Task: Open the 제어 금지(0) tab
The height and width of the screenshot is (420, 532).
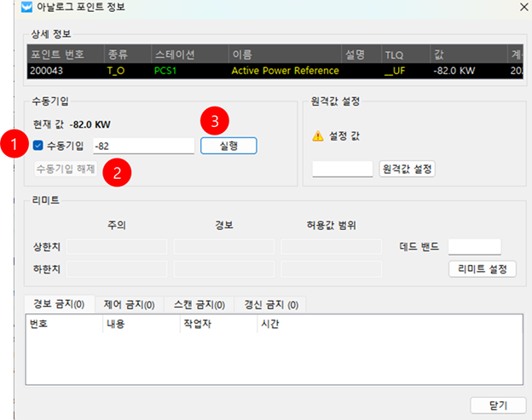Action: [129, 304]
